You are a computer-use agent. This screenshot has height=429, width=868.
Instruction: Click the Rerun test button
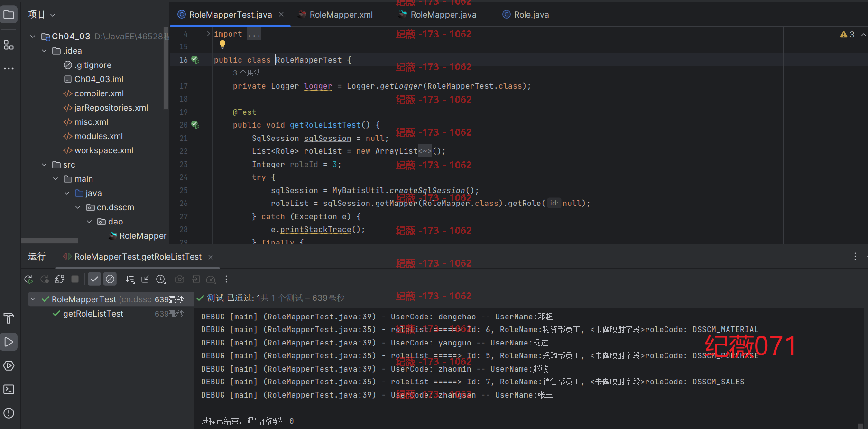click(x=28, y=279)
